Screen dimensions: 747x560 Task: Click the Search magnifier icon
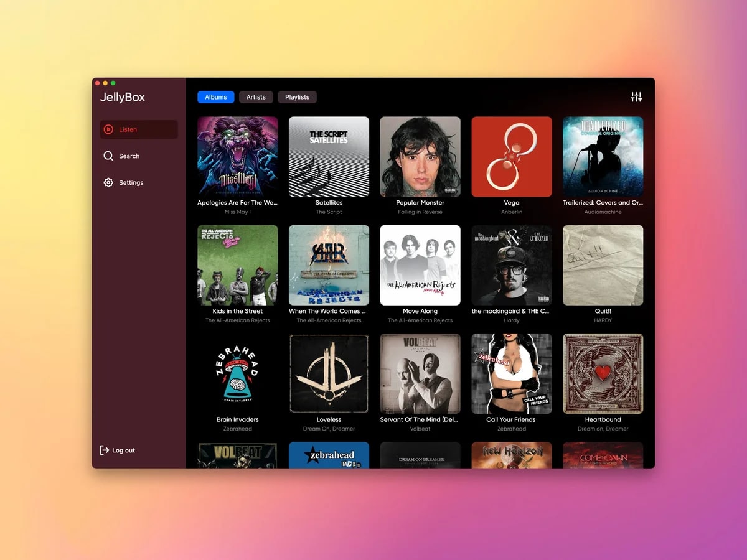click(x=108, y=156)
